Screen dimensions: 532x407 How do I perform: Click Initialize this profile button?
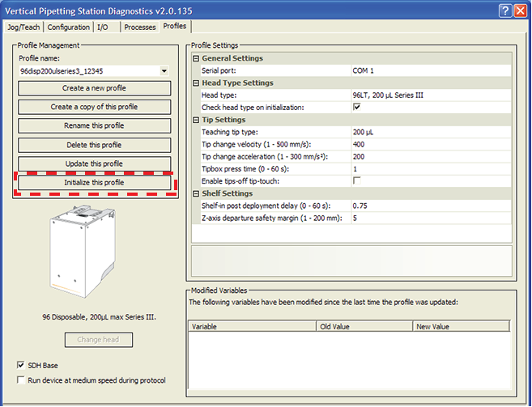pyautogui.click(x=94, y=183)
